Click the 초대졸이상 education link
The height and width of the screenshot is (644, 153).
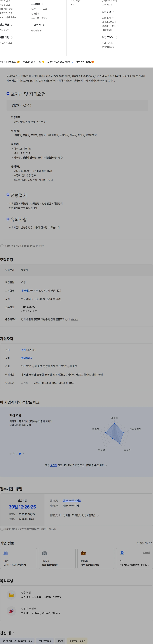click(27, 358)
